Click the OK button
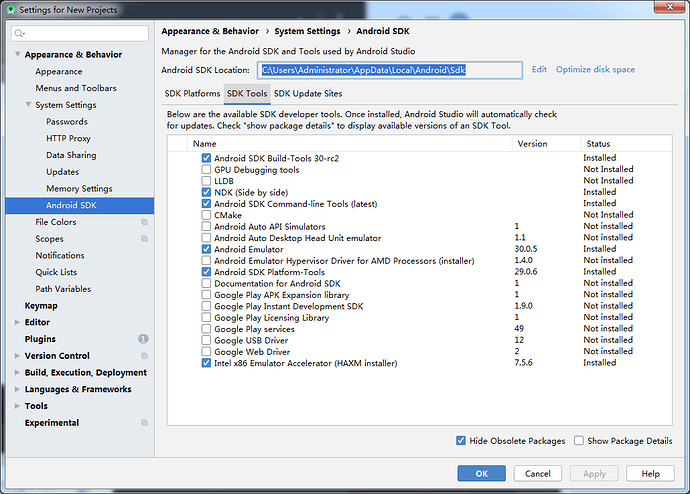The image size is (690, 494). (481, 473)
